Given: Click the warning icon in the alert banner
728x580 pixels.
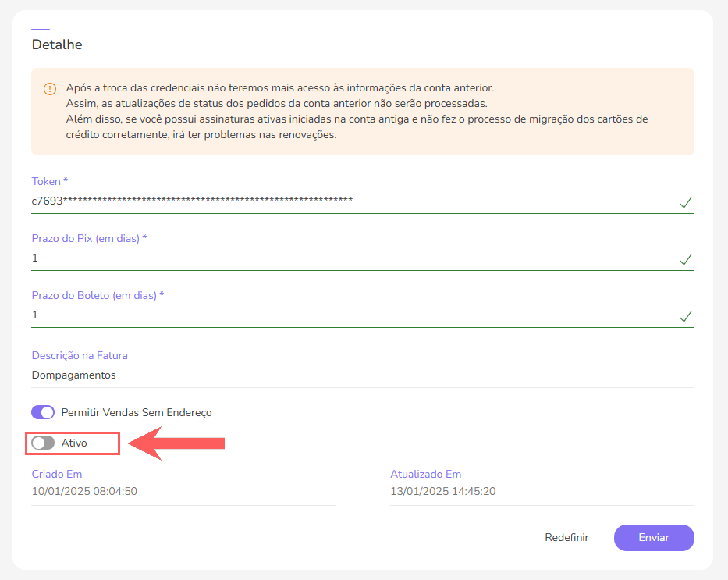Looking at the screenshot, I should (50, 89).
